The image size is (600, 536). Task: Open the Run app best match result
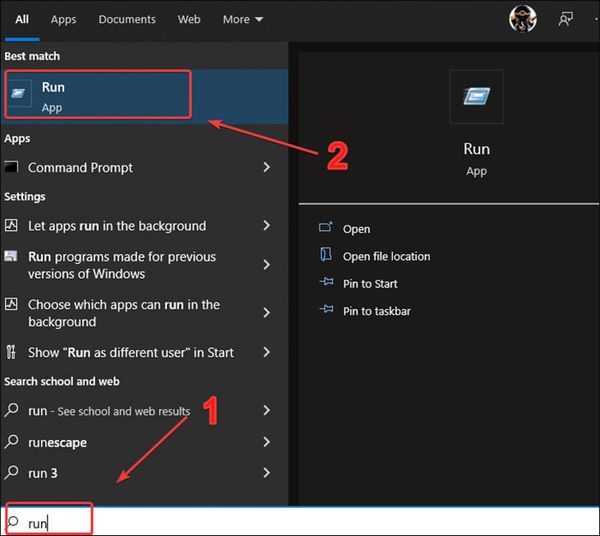pos(97,95)
